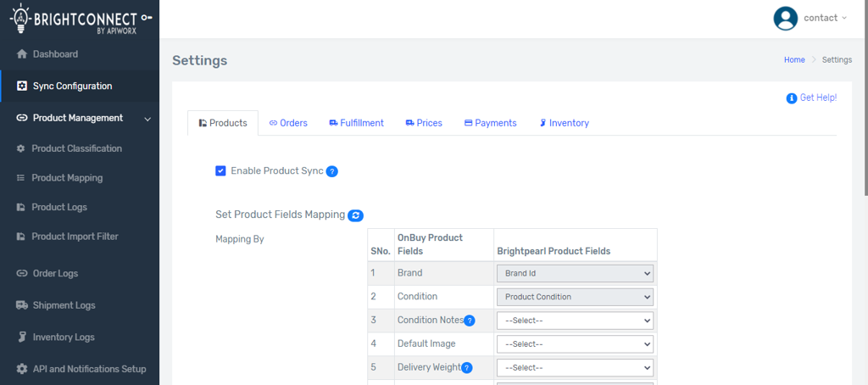Open the contact user dropdown
Viewport: 868px width, 385px height.
click(x=826, y=19)
